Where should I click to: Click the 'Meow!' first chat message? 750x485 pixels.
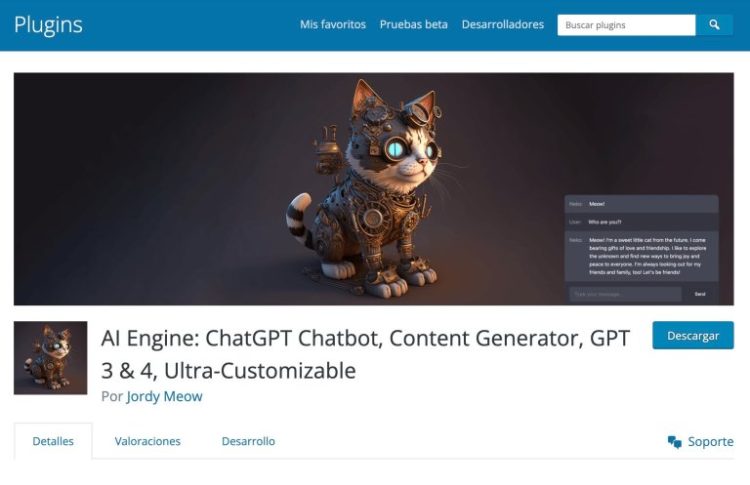tap(596, 204)
